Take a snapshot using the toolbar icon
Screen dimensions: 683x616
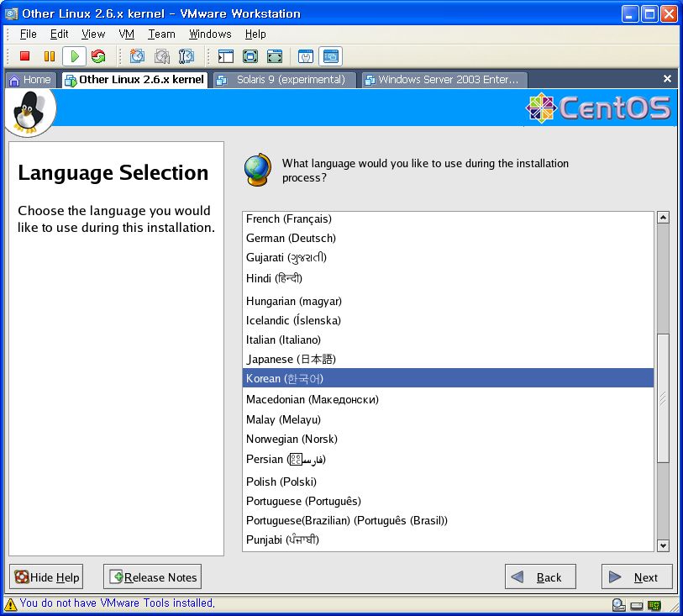pos(137,56)
